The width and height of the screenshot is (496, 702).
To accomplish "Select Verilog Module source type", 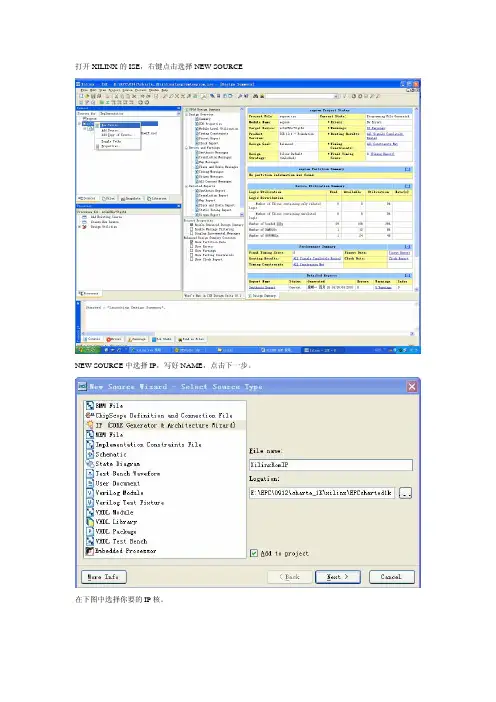I will tap(115, 492).
